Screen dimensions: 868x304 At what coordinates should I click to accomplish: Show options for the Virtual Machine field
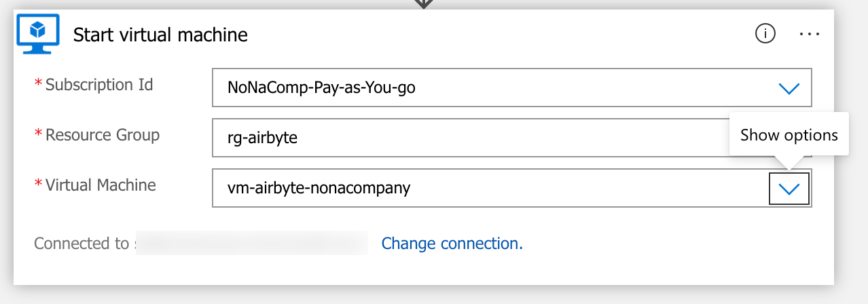pyautogui.click(x=789, y=189)
